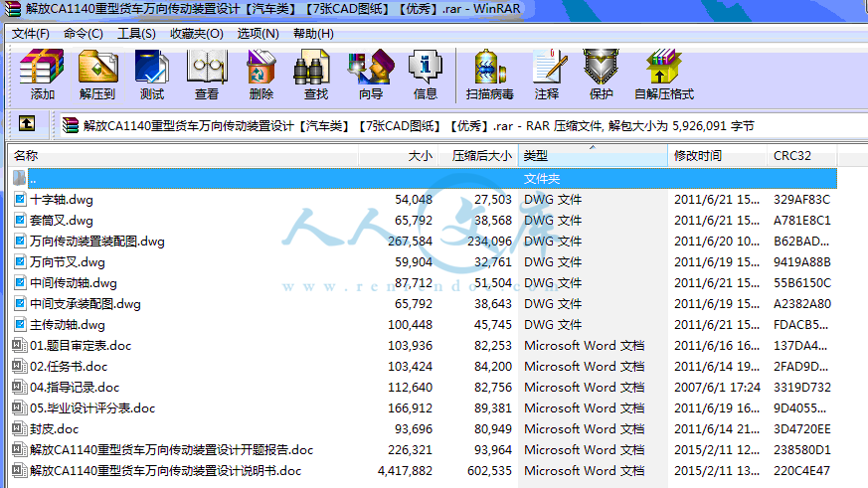Click the archive icon in the address bar
The height and width of the screenshot is (488, 868).
coord(71,125)
